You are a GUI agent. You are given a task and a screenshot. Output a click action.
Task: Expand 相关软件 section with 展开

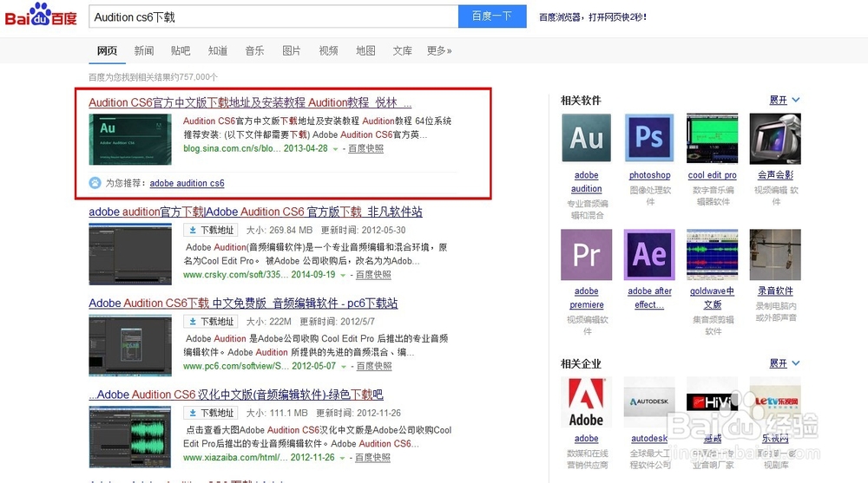click(784, 100)
